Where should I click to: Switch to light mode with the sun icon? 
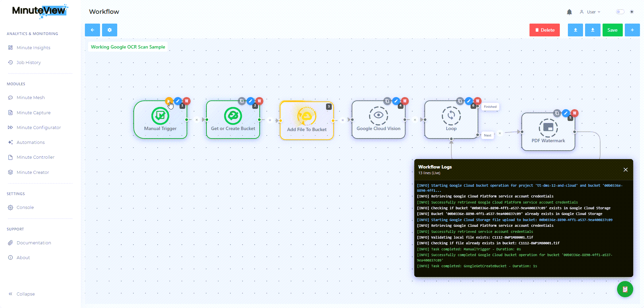click(633, 11)
